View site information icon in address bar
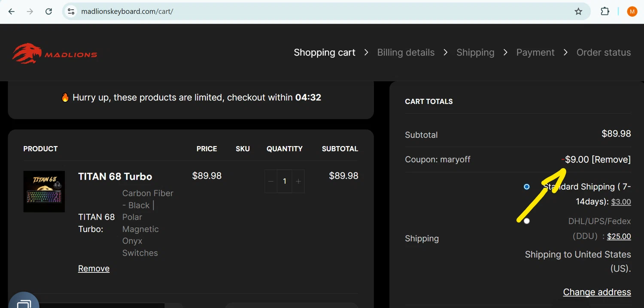The width and height of the screenshot is (644, 308). [71, 12]
